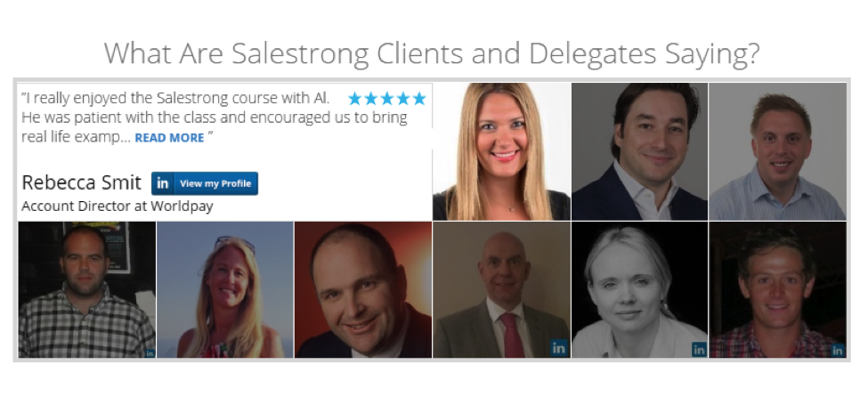Select the blonde woman in black blazer photo
The width and height of the screenshot is (868, 397).
[x=501, y=151]
